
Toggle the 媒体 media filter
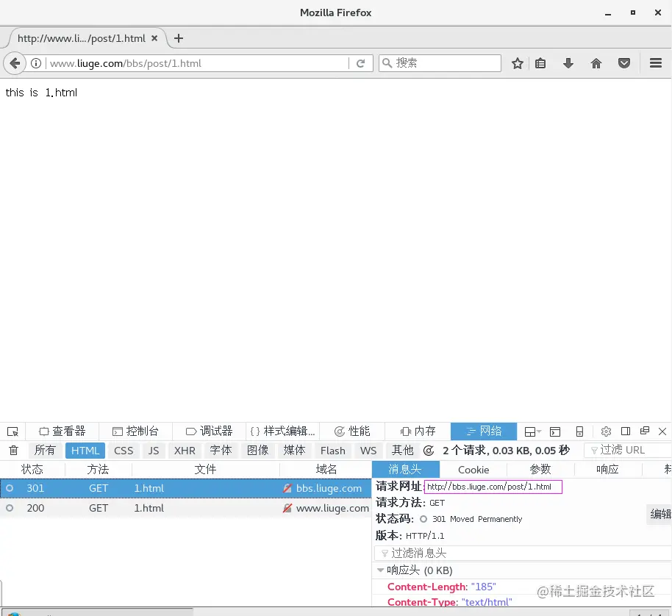point(294,451)
